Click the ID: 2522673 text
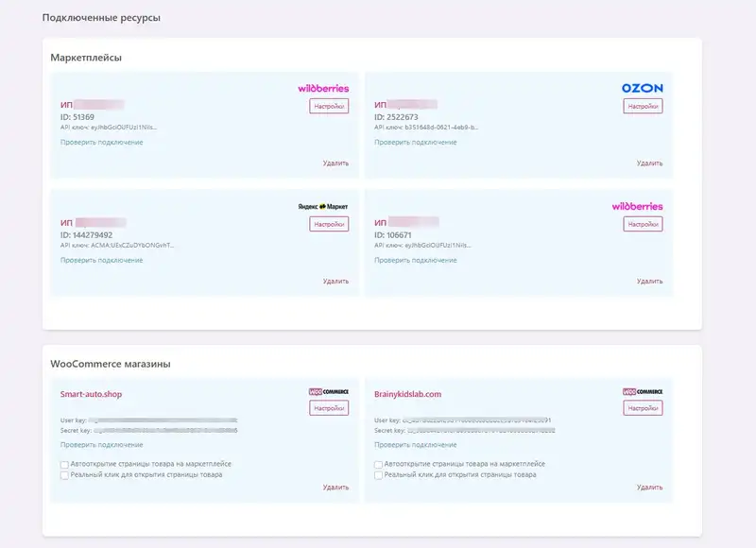The height and width of the screenshot is (548, 756). pos(396,117)
